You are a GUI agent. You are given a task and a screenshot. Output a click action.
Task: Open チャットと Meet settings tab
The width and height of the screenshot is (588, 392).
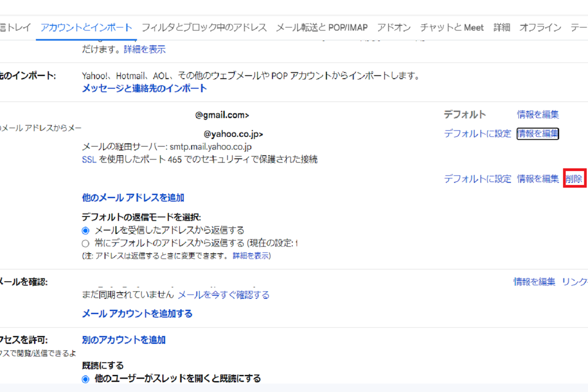point(452,28)
